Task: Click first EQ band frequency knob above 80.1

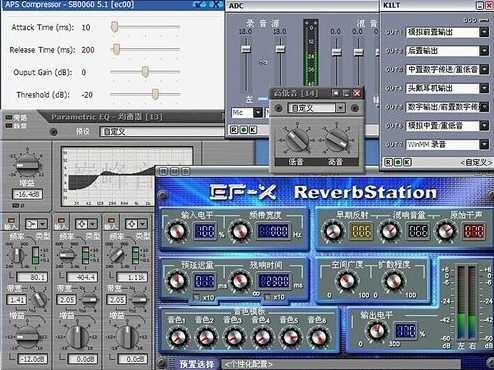Action: pyautogui.click(x=16, y=256)
